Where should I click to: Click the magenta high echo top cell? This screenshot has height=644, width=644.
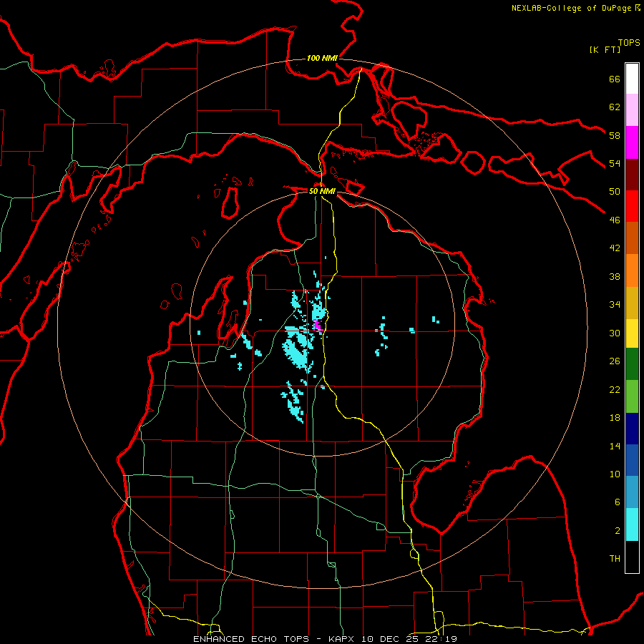318,326
